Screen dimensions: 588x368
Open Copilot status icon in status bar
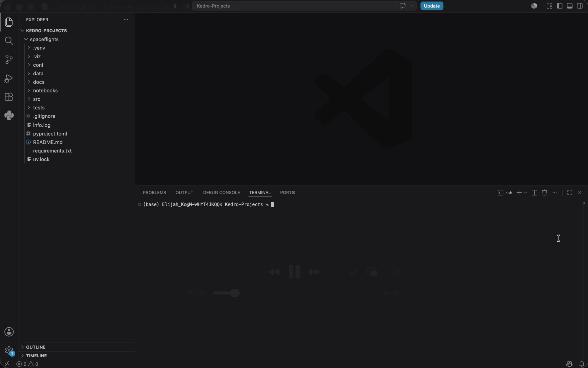point(569,364)
